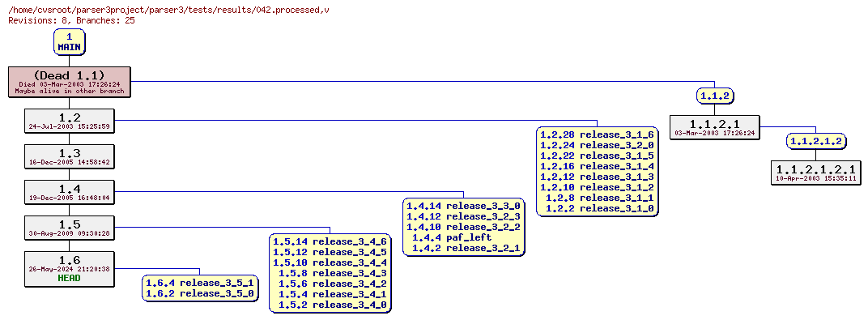Click tag 1.2.10 release_3_1_2
Image resolution: width=868 pixels, height=320 pixels.
(x=598, y=187)
